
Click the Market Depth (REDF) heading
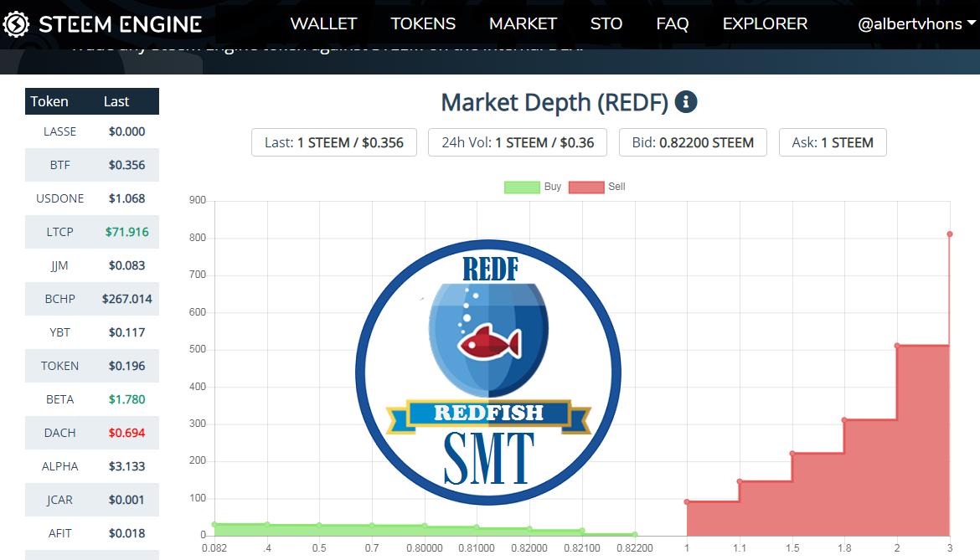pyautogui.click(x=554, y=102)
